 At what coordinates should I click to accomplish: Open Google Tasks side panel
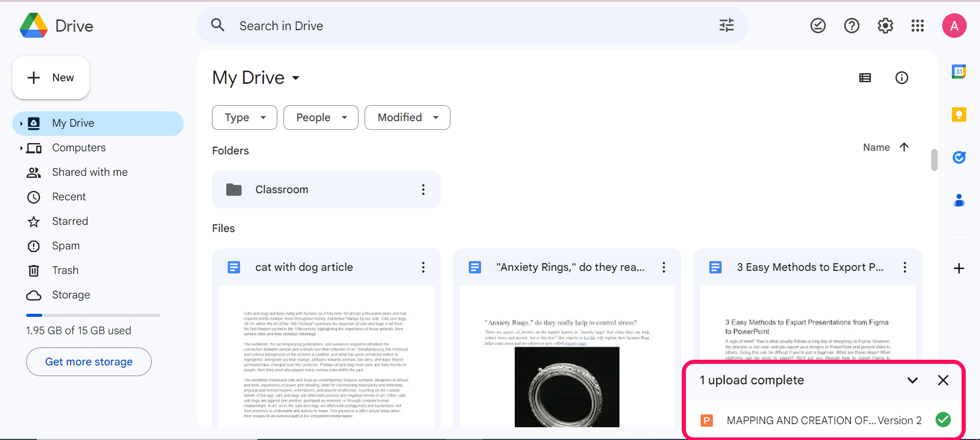(x=959, y=157)
